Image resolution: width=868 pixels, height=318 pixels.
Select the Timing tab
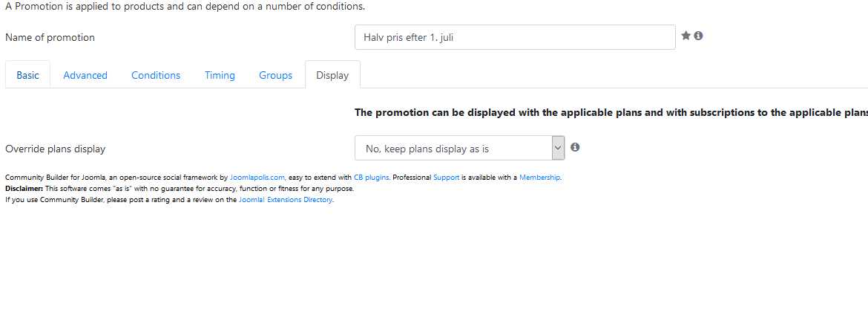coord(220,75)
